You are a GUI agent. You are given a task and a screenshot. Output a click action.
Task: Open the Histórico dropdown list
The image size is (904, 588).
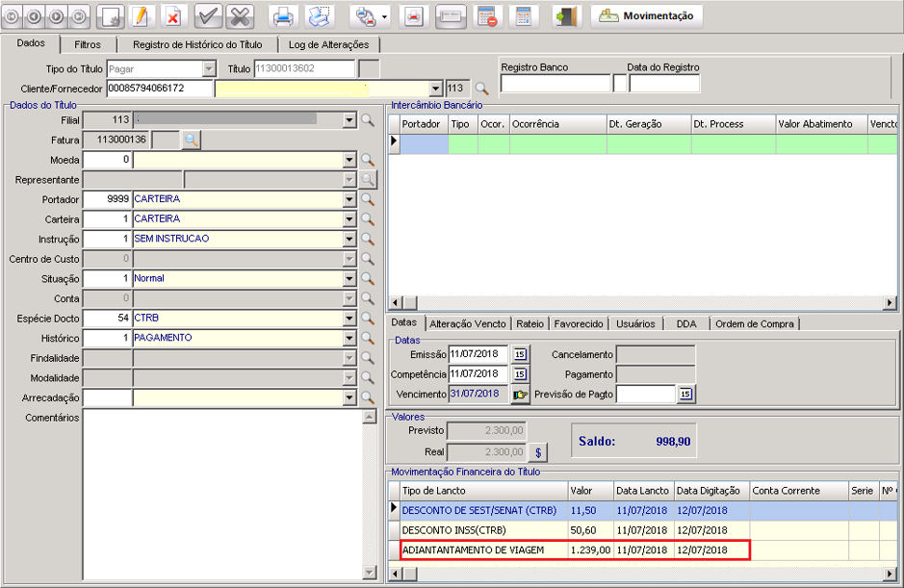[349, 339]
